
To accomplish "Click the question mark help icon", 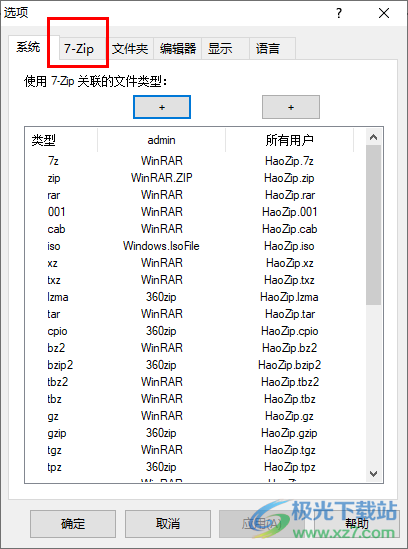I will 339,13.
